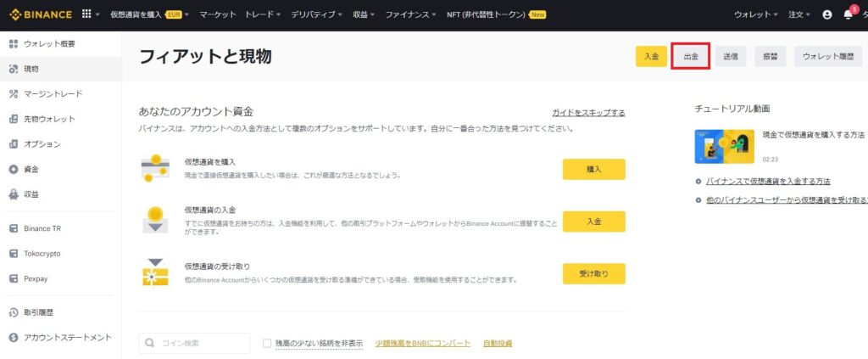Click the 入金 button beside 仮想通貨の入金

point(594,222)
